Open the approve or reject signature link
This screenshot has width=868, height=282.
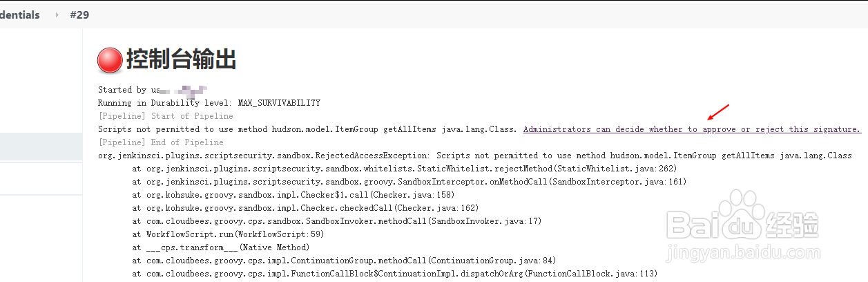pos(692,129)
